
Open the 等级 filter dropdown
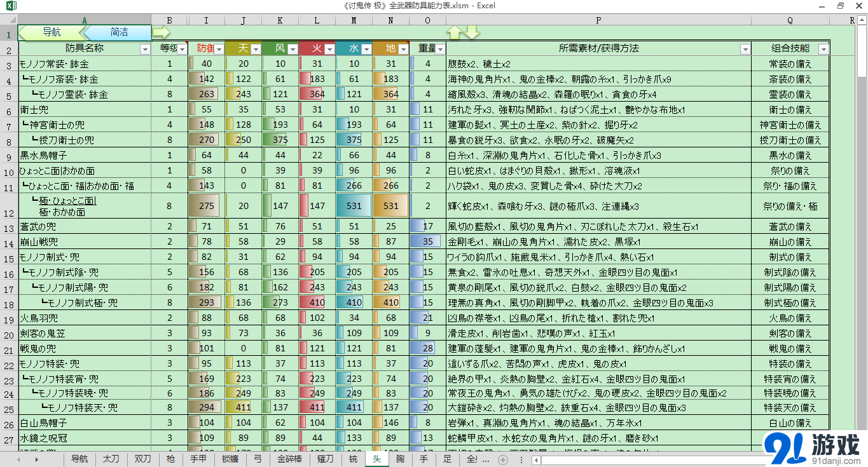coord(183,49)
